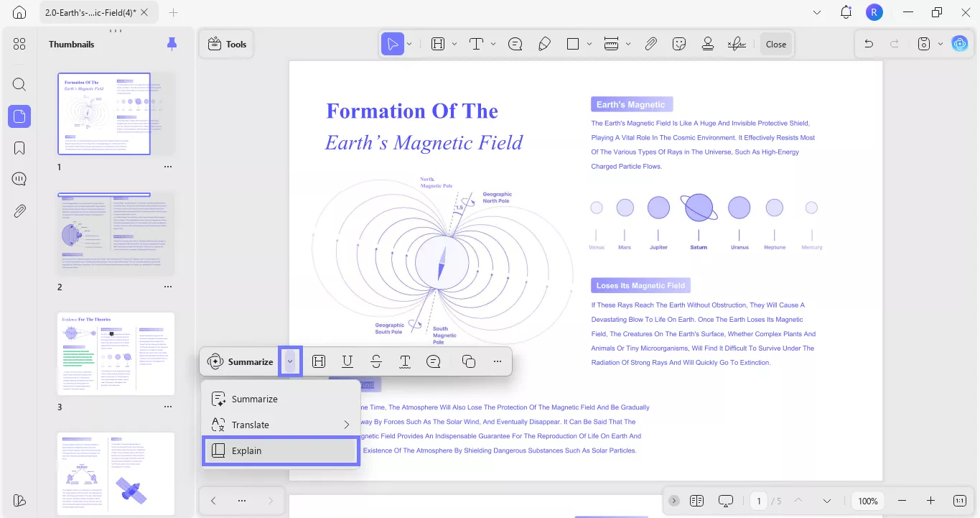Viewport: 980px width, 518px height.
Task: Expand the Translate submenu arrow
Action: [347, 425]
